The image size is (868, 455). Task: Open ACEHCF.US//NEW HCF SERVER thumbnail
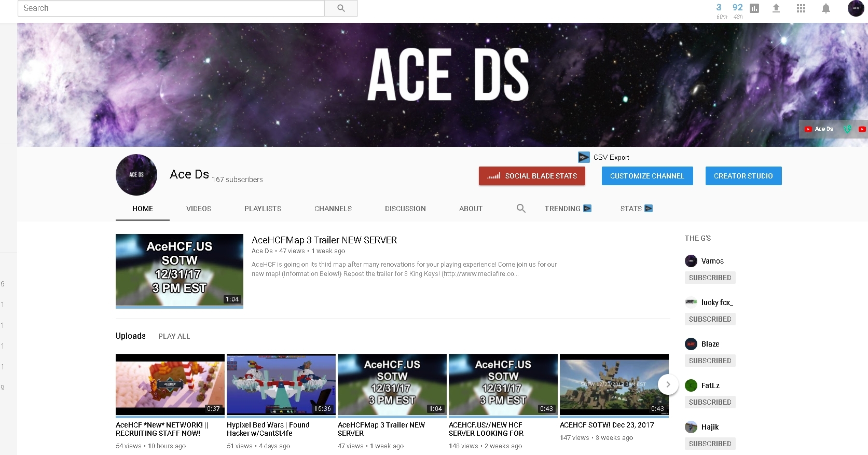[503, 385]
